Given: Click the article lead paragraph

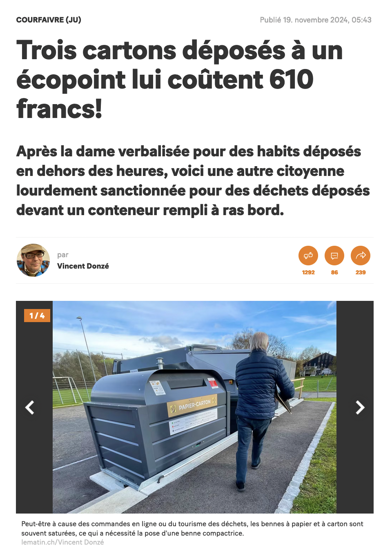Looking at the screenshot, I should pos(193,180).
